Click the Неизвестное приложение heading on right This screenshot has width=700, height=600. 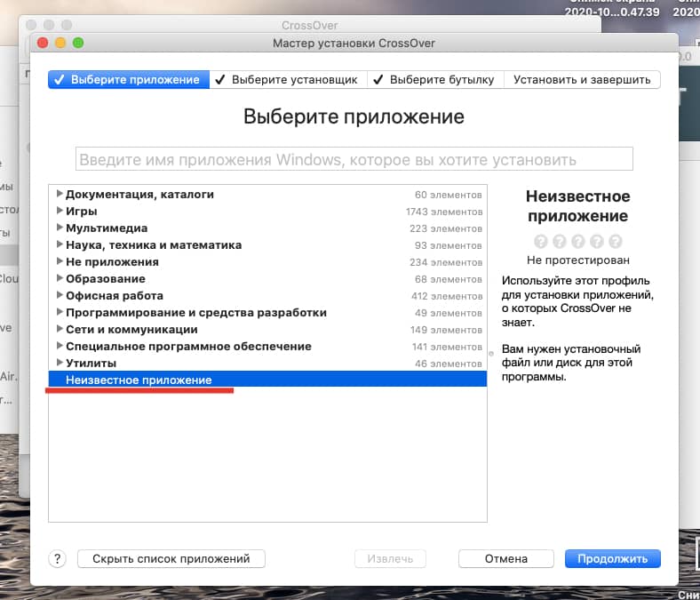(578, 206)
